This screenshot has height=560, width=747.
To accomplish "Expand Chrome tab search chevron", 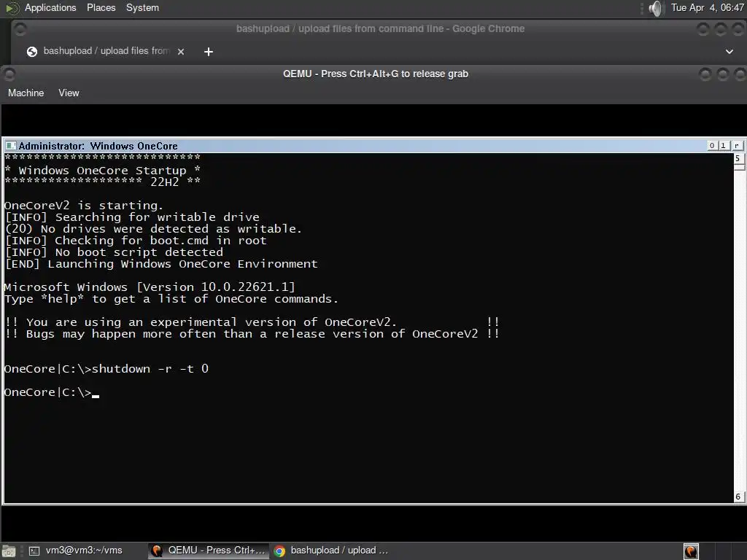I will [729, 52].
